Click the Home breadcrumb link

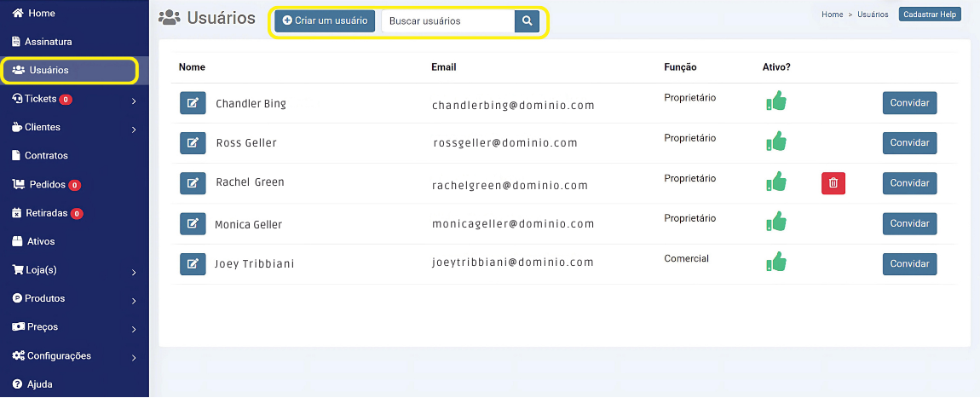pos(832,14)
